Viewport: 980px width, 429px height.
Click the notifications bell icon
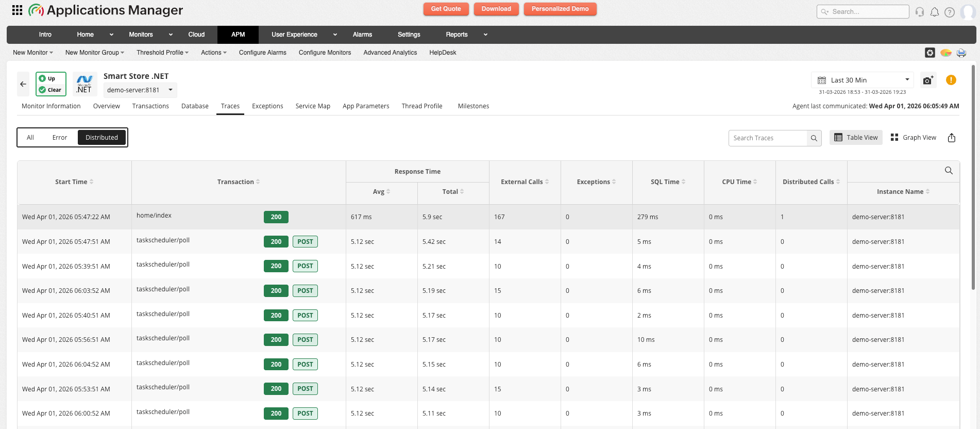tap(935, 12)
